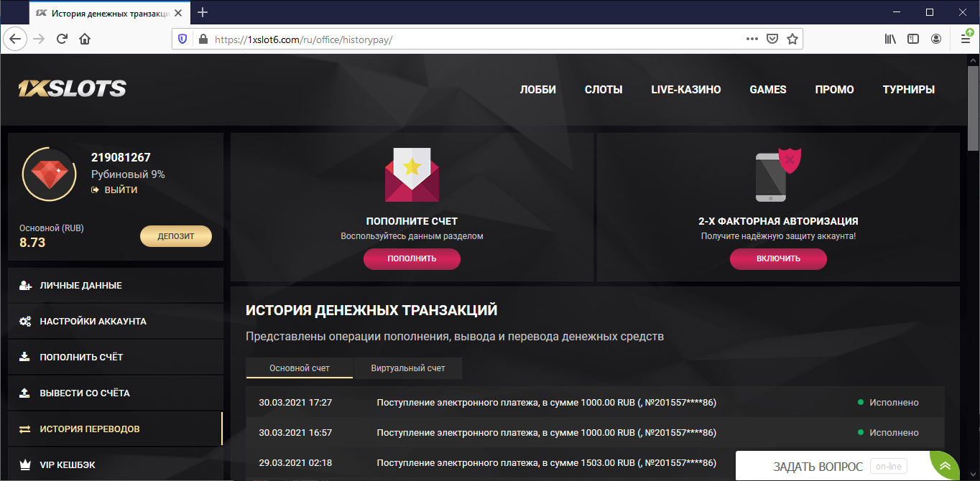Open the ТУРНИРЫ navigation item
Image resolution: width=980 pixels, height=481 pixels.
tap(909, 90)
